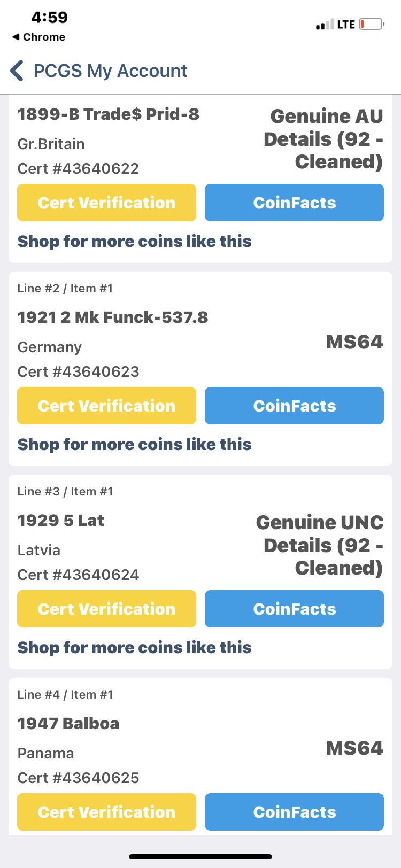Tap the cellular signal bars icon
Viewport: 401px width, 868px height.
325,25
